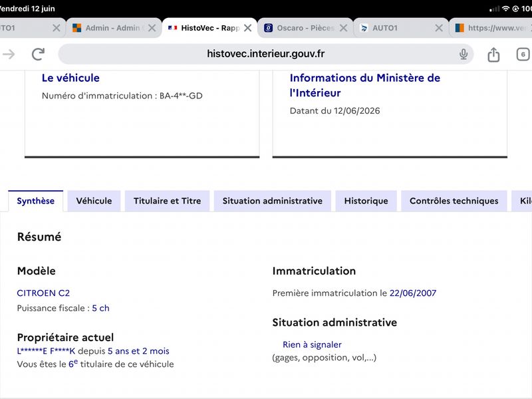
Task: Open the Synthèse tab
Action: 36,201
